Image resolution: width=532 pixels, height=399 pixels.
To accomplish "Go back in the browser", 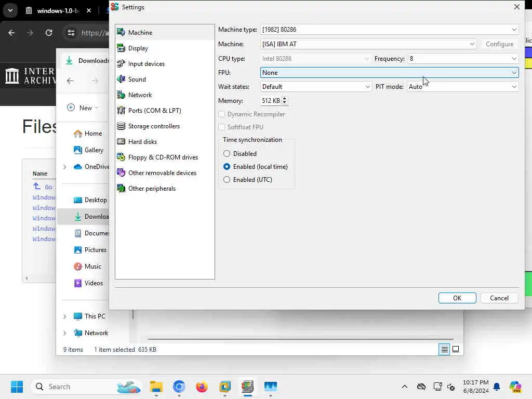I will click(11, 33).
